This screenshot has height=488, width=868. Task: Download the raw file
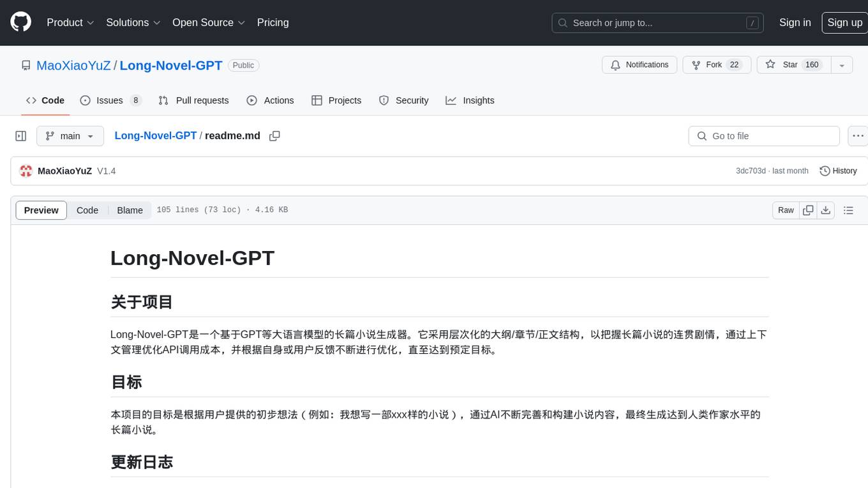tap(825, 210)
